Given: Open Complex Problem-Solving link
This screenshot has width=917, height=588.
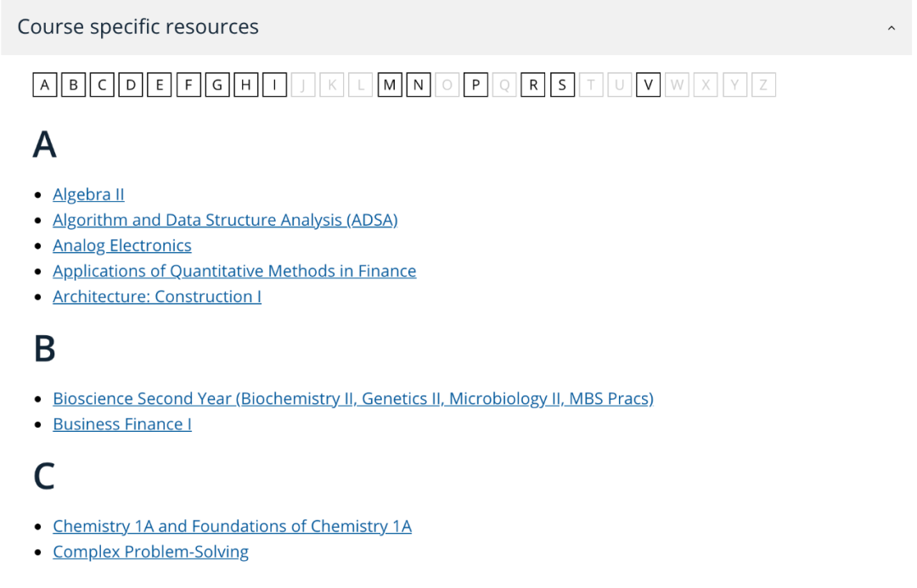Looking at the screenshot, I should tap(150, 552).
